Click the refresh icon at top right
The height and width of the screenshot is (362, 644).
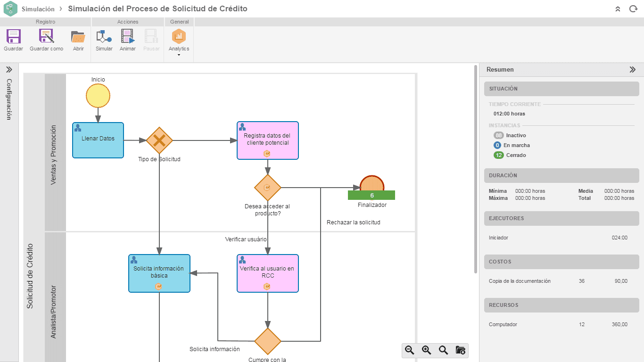(633, 9)
